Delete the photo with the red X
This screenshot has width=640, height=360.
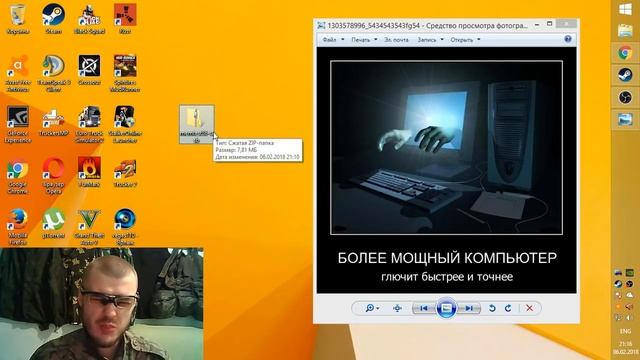(x=529, y=308)
